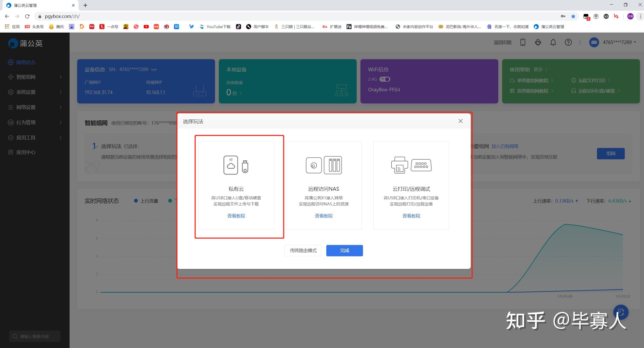Open 查看教程 link under 私有云
This screenshot has height=348, width=644.
pos(236,216)
